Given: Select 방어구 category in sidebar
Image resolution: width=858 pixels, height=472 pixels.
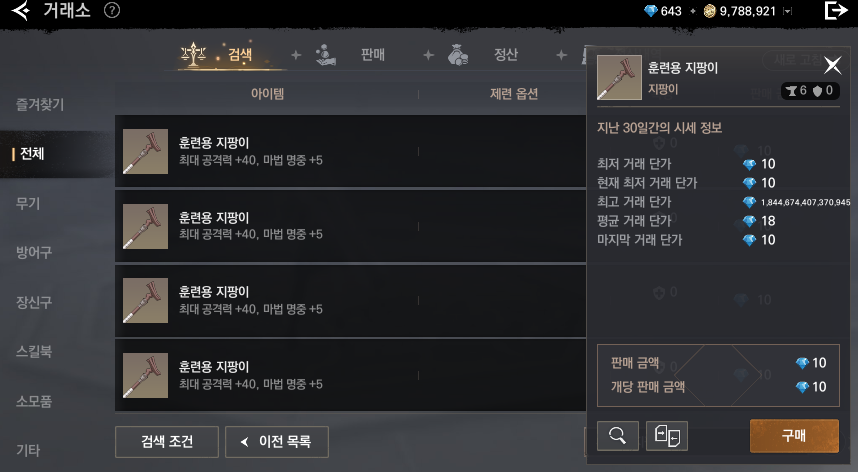Looking at the screenshot, I should pyautogui.click(x=34, y=252).
